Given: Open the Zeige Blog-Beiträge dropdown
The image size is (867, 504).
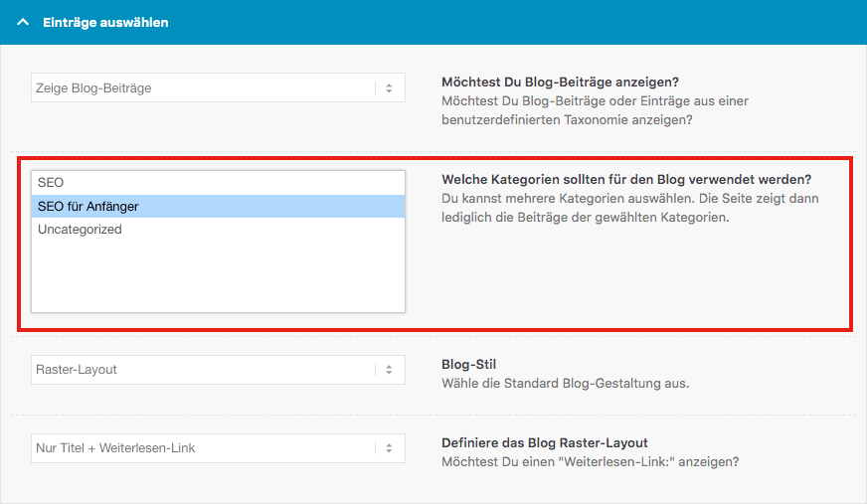Looking at the screenshot, I should pos(218,87).
